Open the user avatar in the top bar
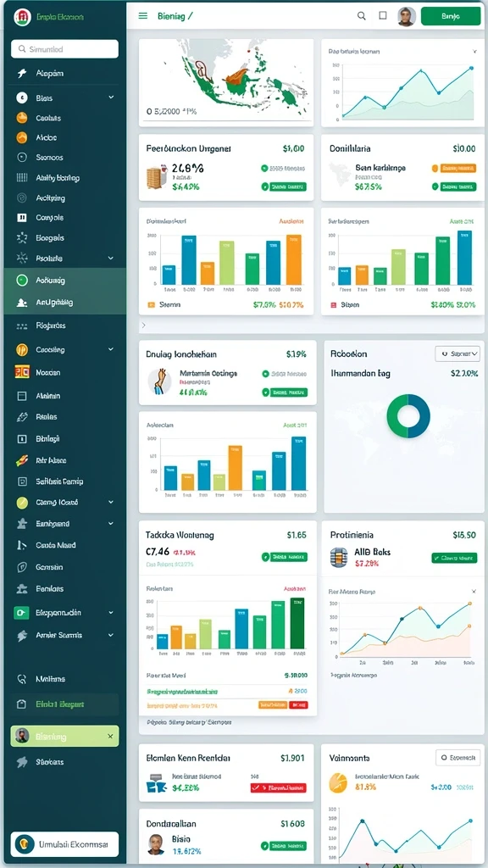This screenshot has height=868, width=488. click(407, 16)
